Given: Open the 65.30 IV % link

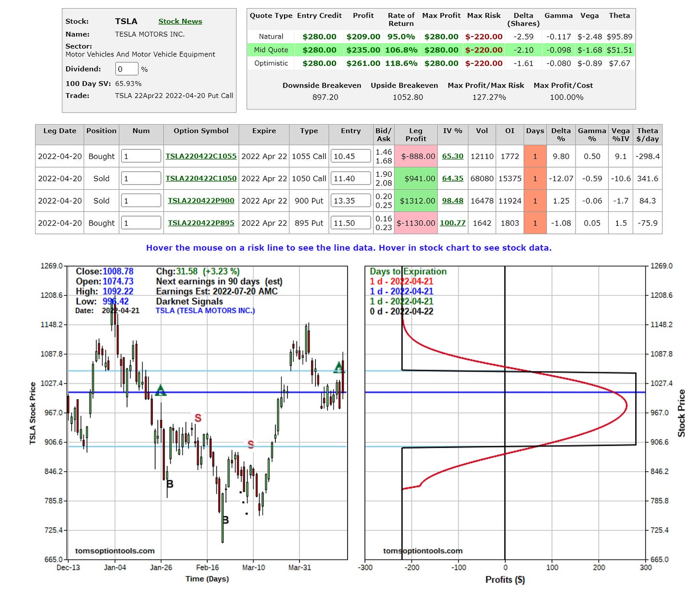Looking at the screenshot, I should [x=452, y=156].
